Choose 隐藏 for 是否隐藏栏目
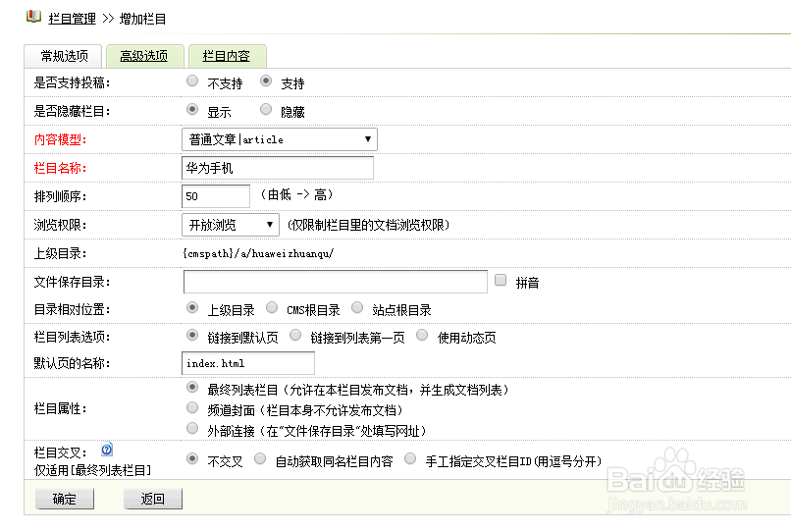791x532 pixels. click(266, 109)
